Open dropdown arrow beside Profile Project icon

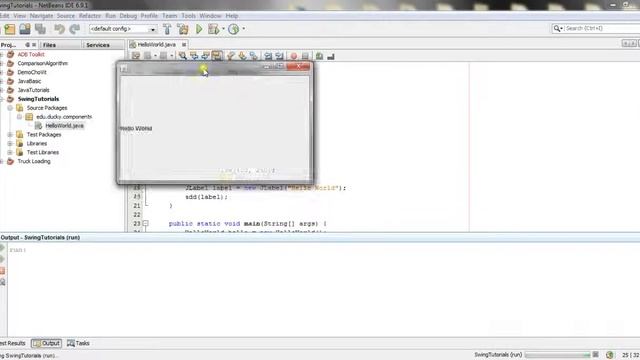[244, 29]
